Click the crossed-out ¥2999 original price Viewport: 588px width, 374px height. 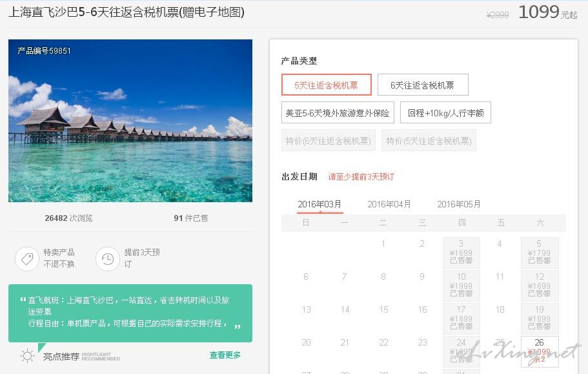tap(497, 15)
